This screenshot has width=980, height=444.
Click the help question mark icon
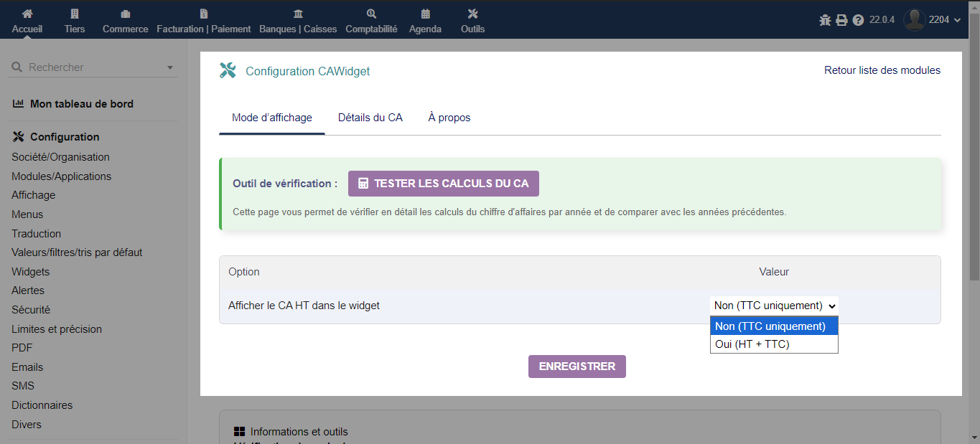pos(858,20)
